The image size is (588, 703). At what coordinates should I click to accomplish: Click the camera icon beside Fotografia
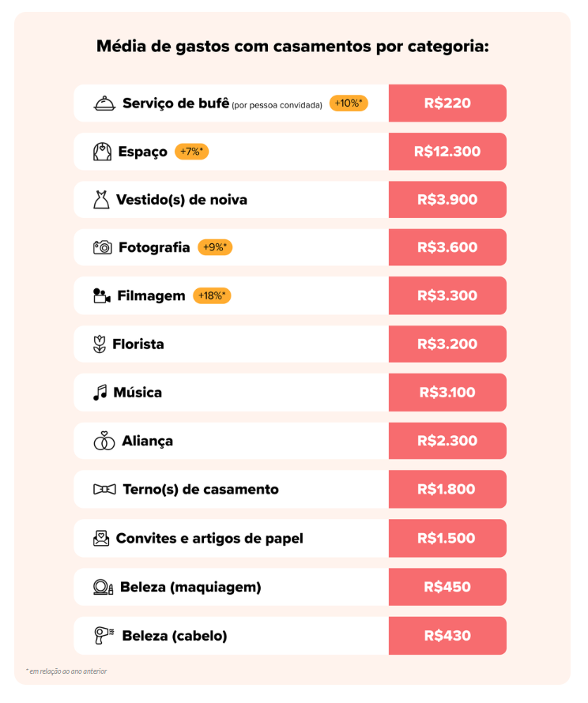pyautogui.click(x=103, y=247)
